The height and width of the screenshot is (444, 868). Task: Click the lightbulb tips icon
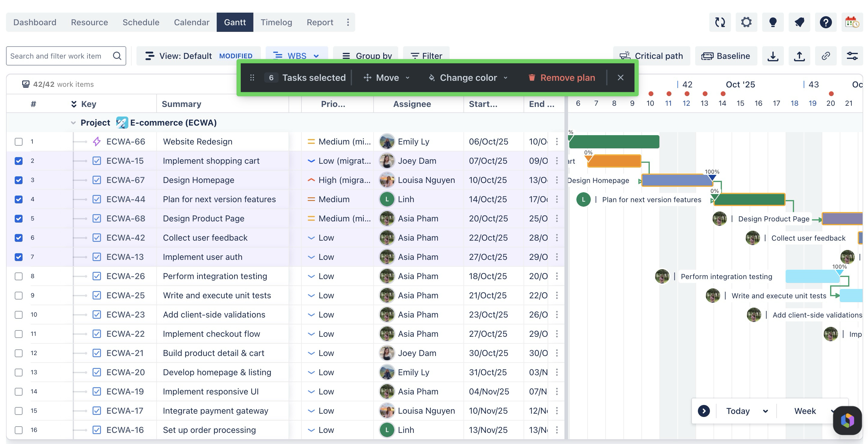[x=773, y=22]
